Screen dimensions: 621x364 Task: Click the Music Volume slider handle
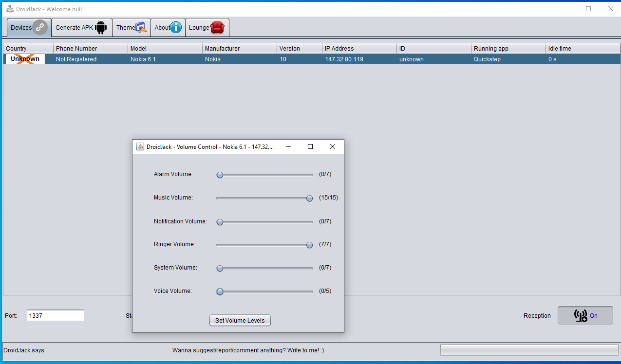(x=309, y=198)
